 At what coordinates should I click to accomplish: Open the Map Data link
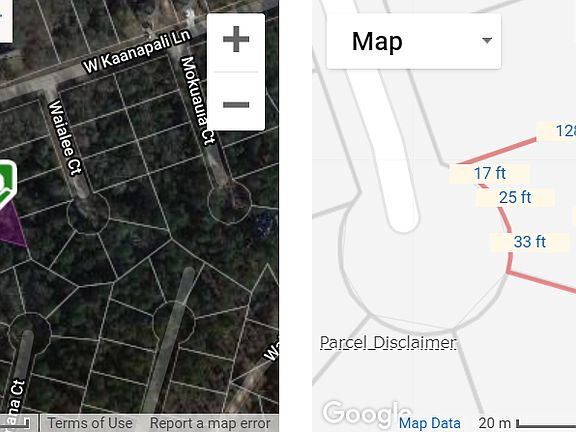click(430, 424)
